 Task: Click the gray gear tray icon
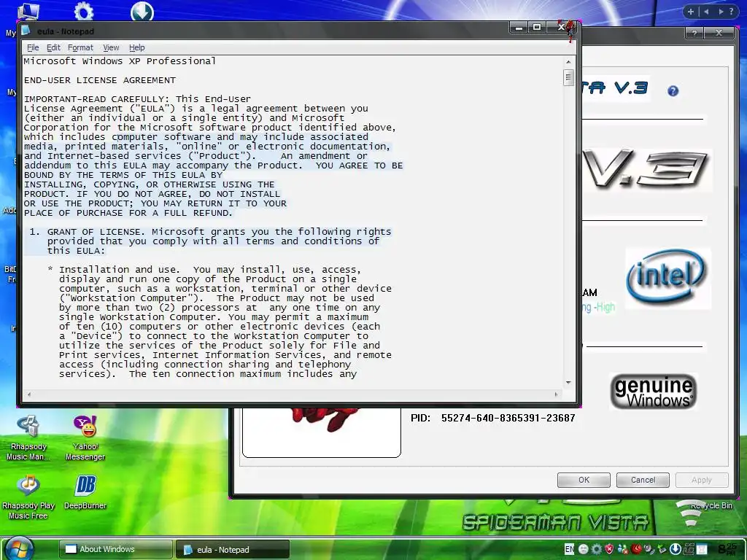click(597, 549)
